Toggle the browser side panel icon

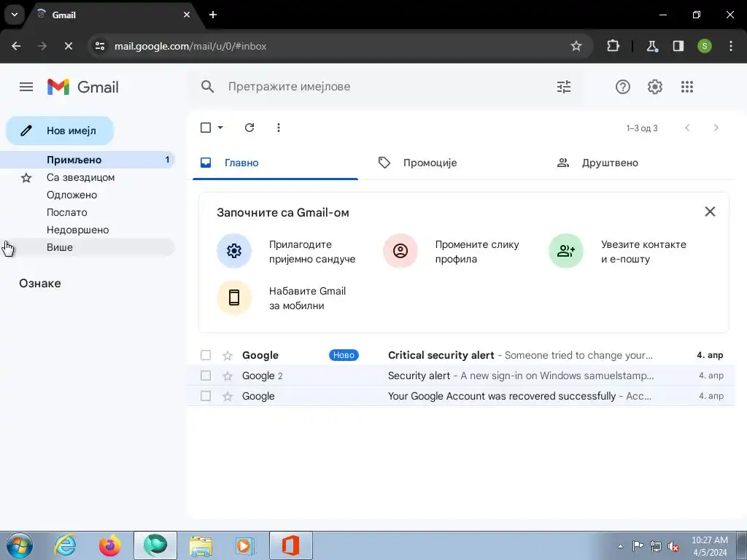point(678,46)
